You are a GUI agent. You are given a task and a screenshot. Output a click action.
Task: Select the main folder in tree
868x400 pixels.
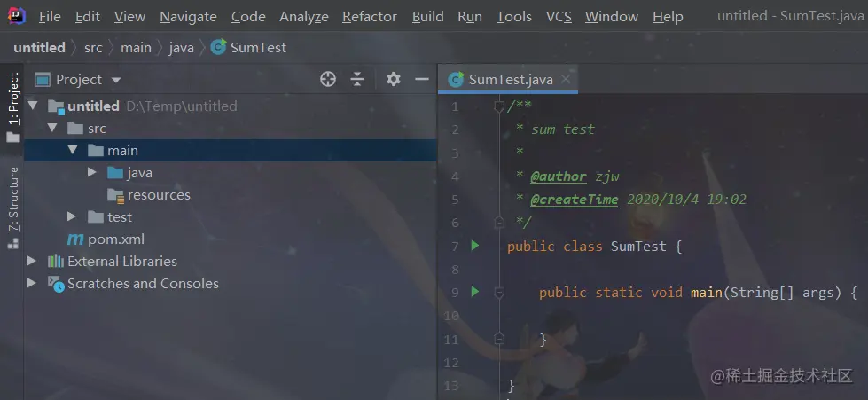point(231,150)
